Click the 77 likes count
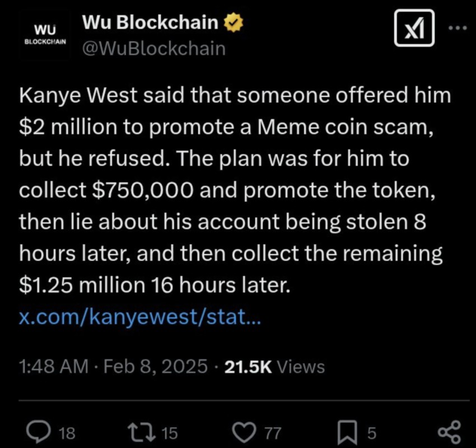 273,433
